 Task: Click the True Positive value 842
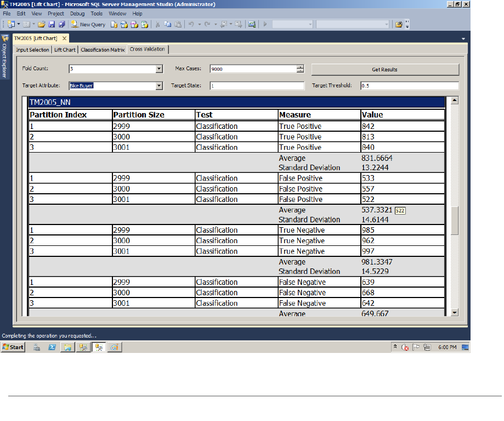tap(367, 126)
